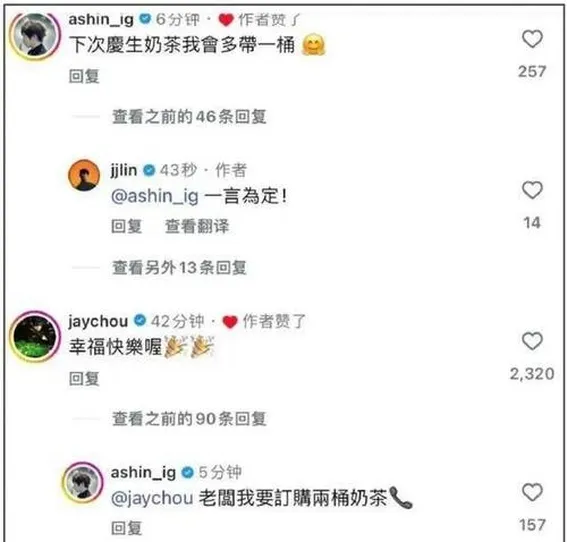The image size is (567, 542).
Task: Reply to ashin_ig's bottom comment
Action: pos(126,528)
